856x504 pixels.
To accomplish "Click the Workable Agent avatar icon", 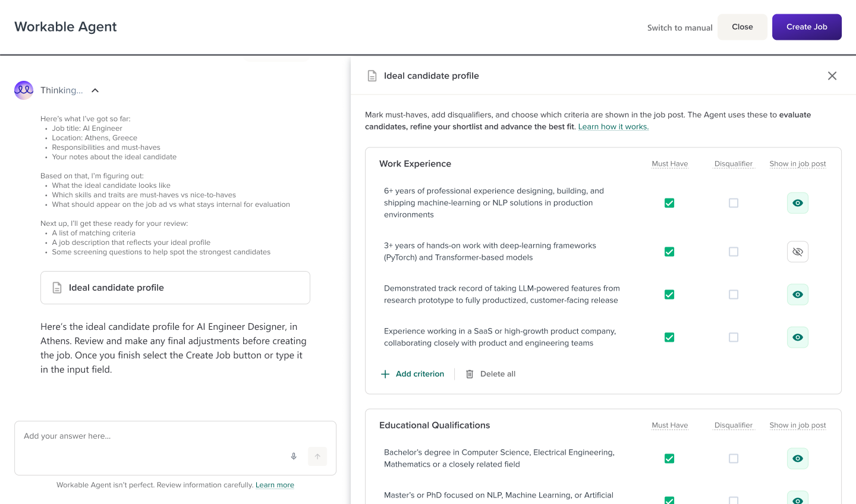I will point(24,90).
